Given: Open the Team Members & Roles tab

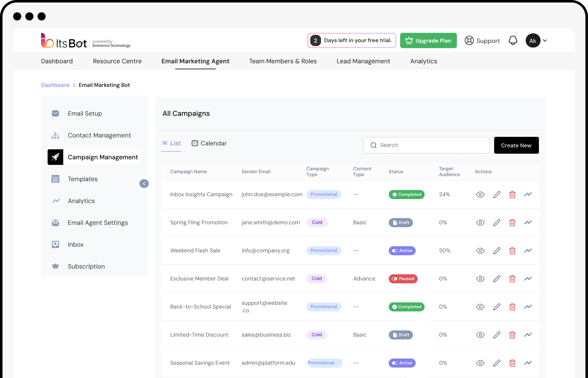Looking at the screenshot, I should pyautogui.click(x=283, y=61).
